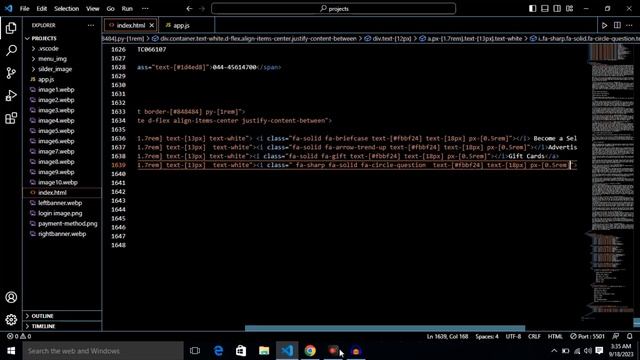Image resolution: width=640 pixels, height=360 pixels.
Task: Open the Extensions view
Action: [11, 118]
